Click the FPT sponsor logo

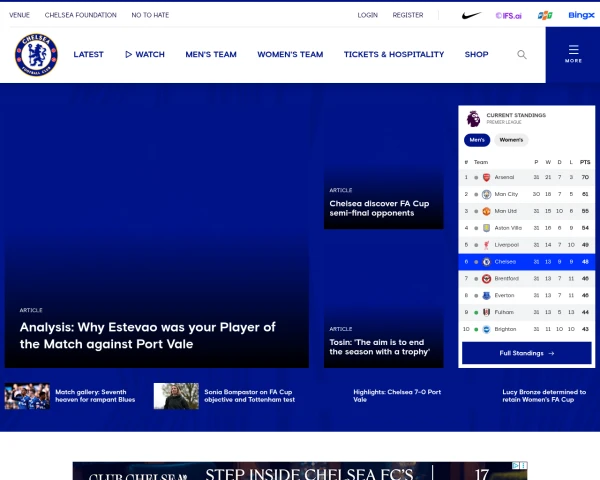[x=545, y=15]
